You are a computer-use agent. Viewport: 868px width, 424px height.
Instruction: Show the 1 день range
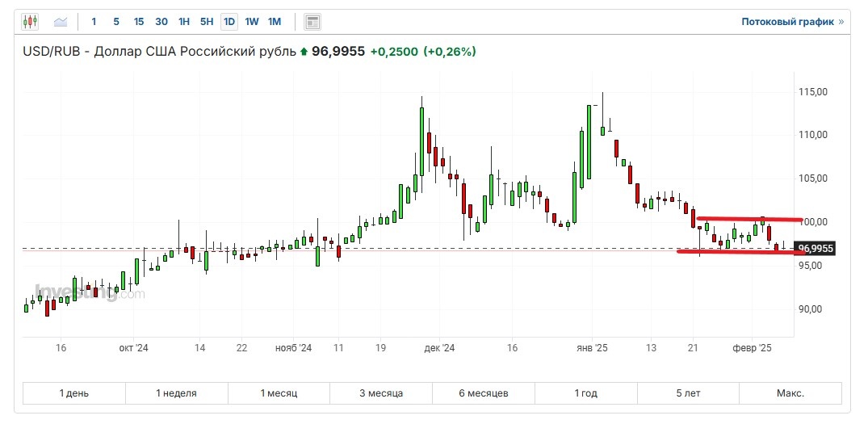74,393
